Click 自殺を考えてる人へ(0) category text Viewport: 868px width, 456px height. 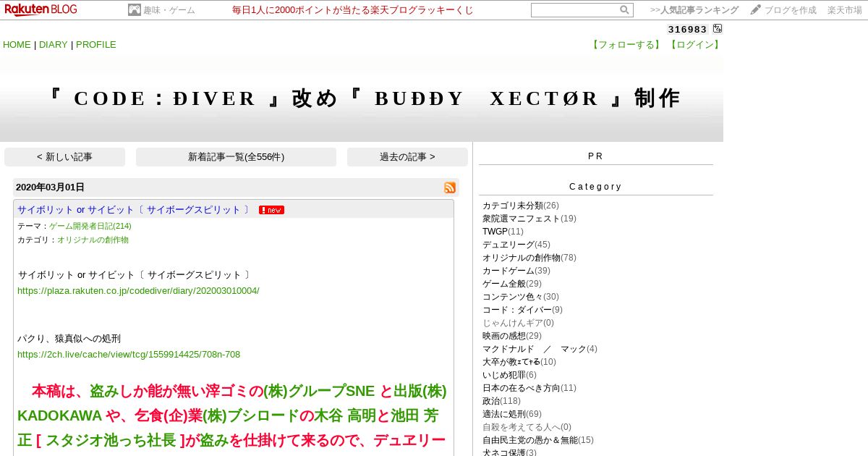pyautogui.click(x=527, y=427)
